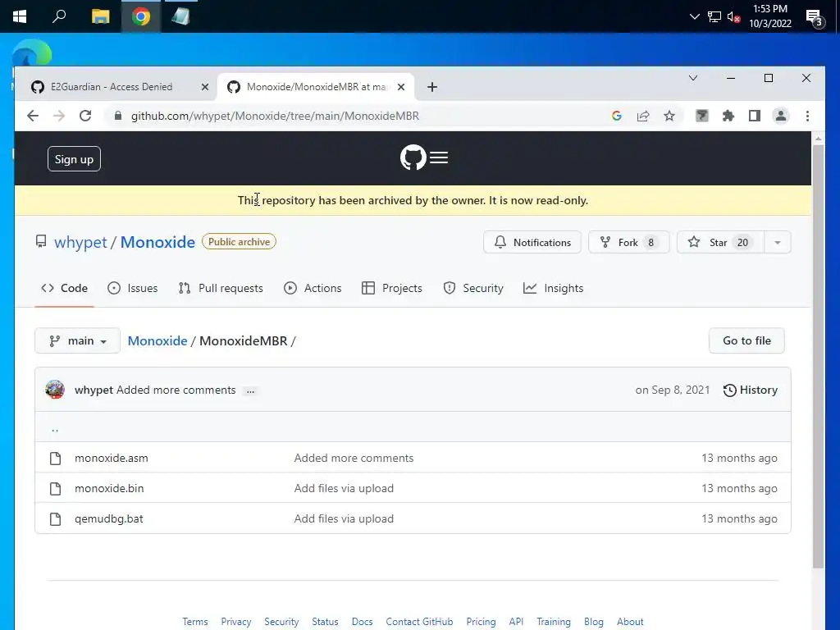Viewport: 840px width, 630px height.
Task: Open the 'Added more comments' latest commit
Action: [x=176, y=390]
